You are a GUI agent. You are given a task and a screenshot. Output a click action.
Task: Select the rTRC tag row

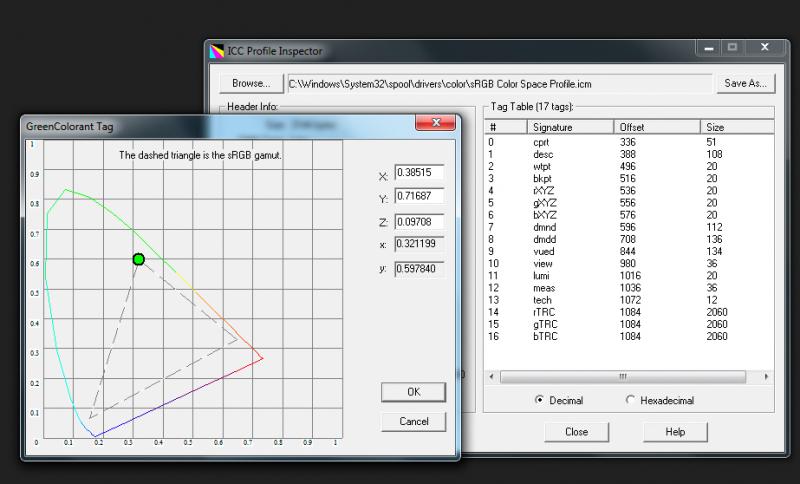[629, 312]
